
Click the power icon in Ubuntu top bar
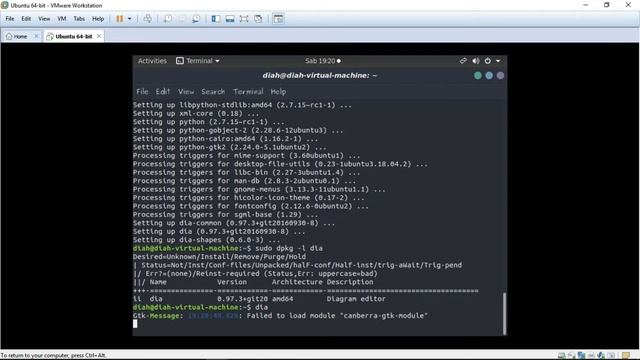click(x=488, y=61)
